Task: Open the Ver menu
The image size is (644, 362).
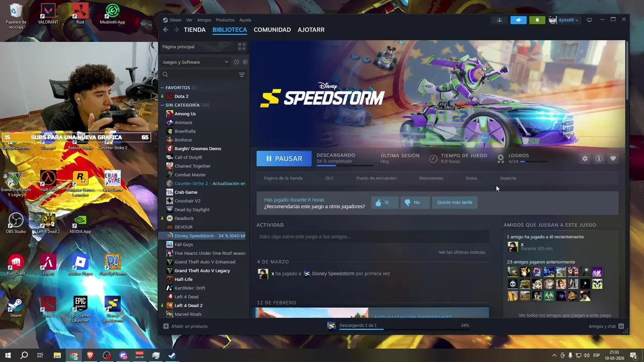Action: pos(189,20)
